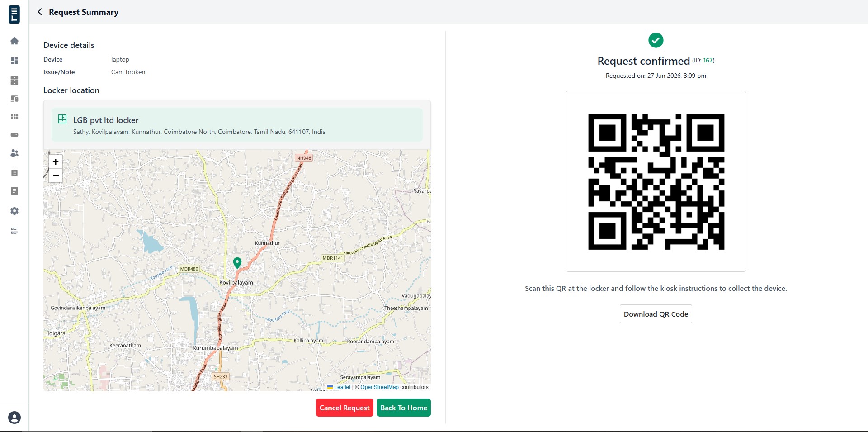Click the NH948 road marker on the map
This screenshot has height=432, width=868.
pos(304,158)
